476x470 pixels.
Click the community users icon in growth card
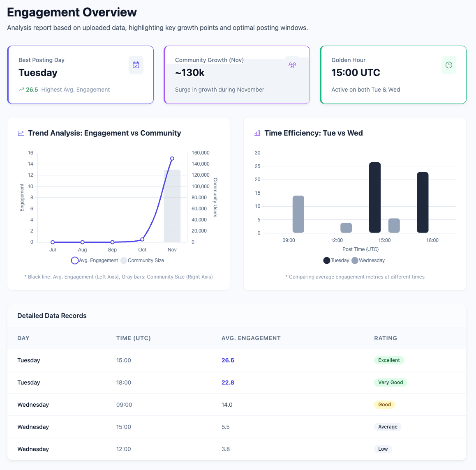click(x=292, y=65)
